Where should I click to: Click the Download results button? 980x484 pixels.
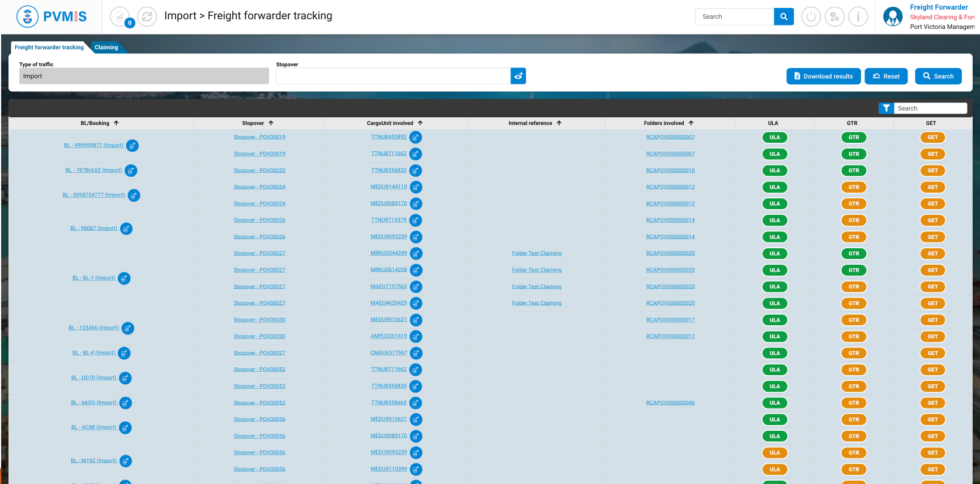point(823,77)
